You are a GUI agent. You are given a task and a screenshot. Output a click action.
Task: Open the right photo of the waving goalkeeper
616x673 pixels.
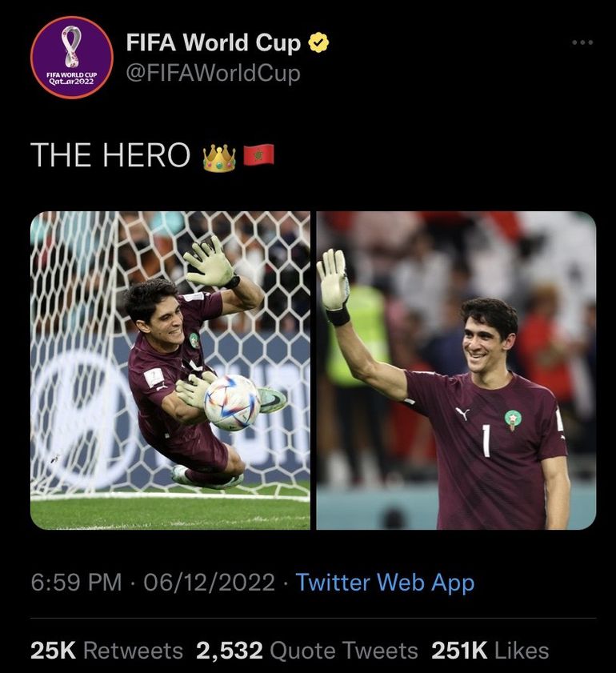pos(456,370)
